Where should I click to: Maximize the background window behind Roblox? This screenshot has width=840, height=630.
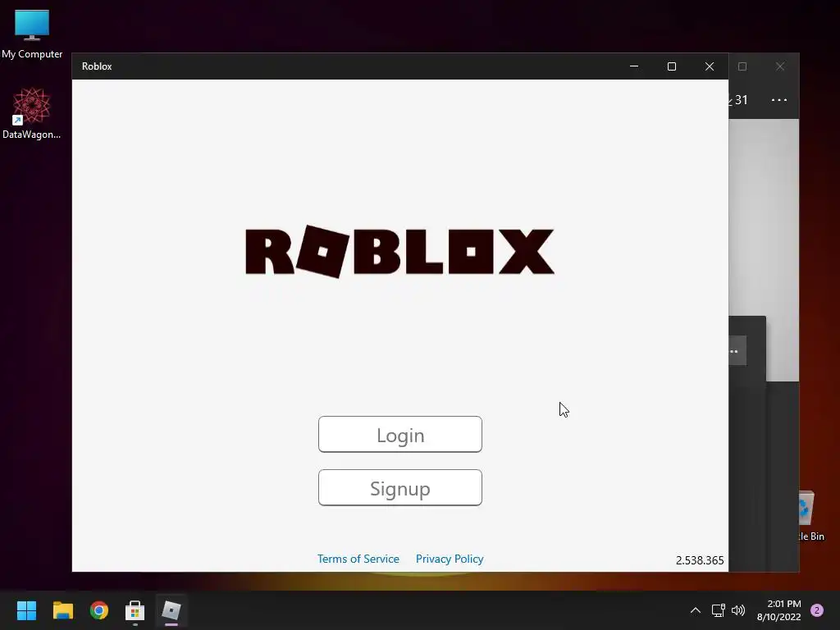click(x=742, y=66)
